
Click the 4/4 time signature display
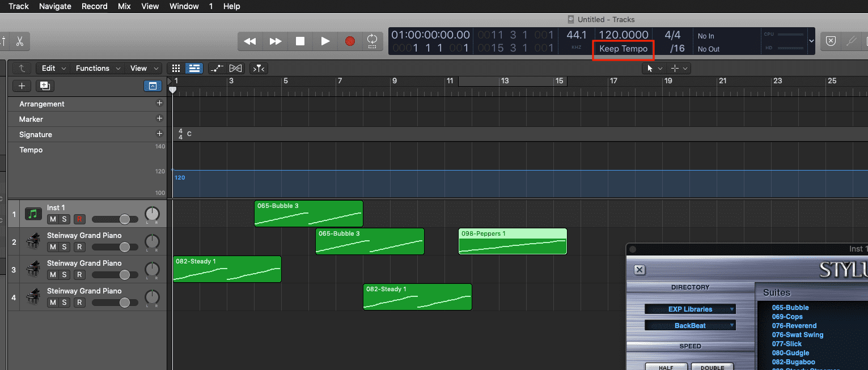672,35
